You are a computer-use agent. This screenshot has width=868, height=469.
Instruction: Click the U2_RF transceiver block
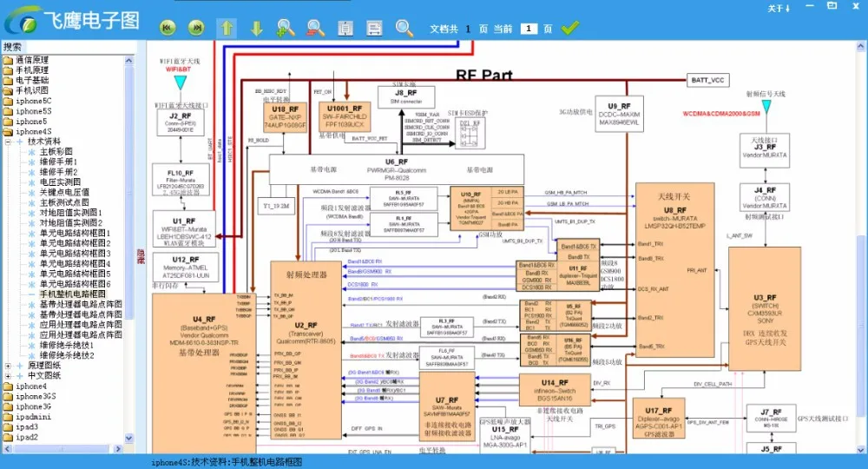pyautogui.click(x=306, y=350)
